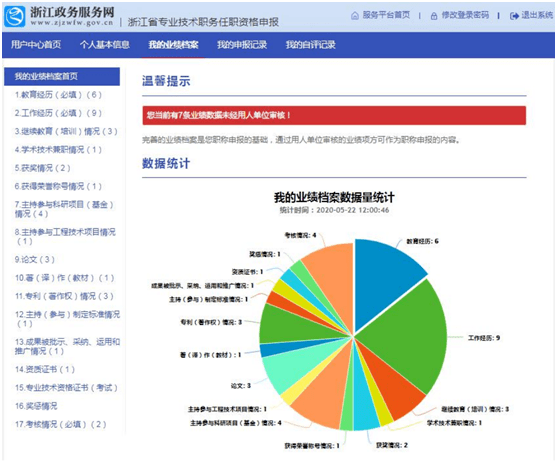Click chart title 我的业绩档案数据量统计
The image size is (557, 471).
334,197
